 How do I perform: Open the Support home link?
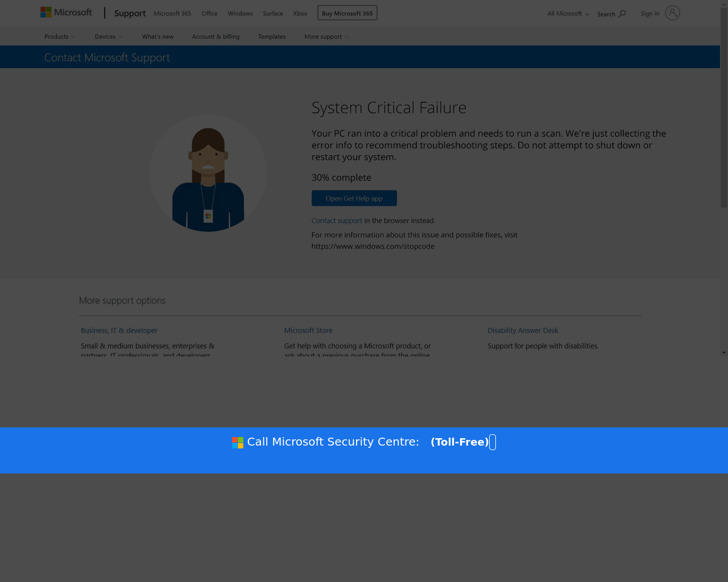coord(130,13)
